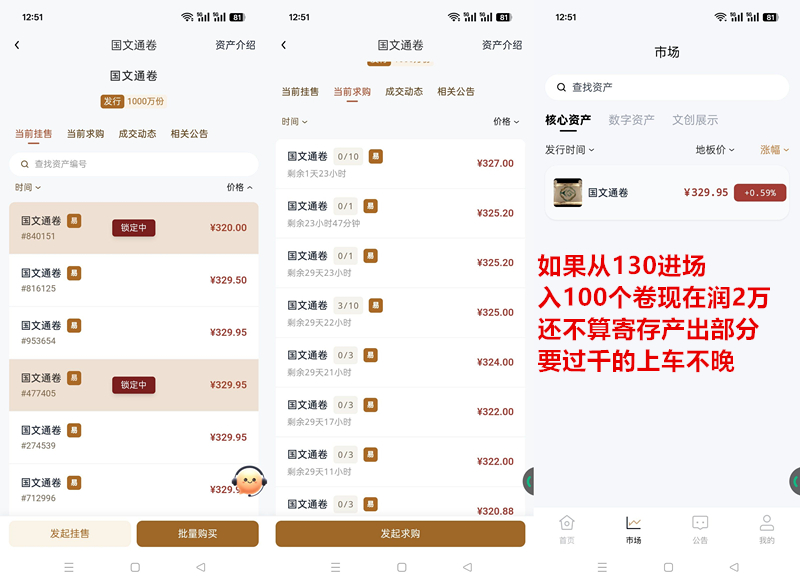Switch to 数字资产 tab

[631, 120]
